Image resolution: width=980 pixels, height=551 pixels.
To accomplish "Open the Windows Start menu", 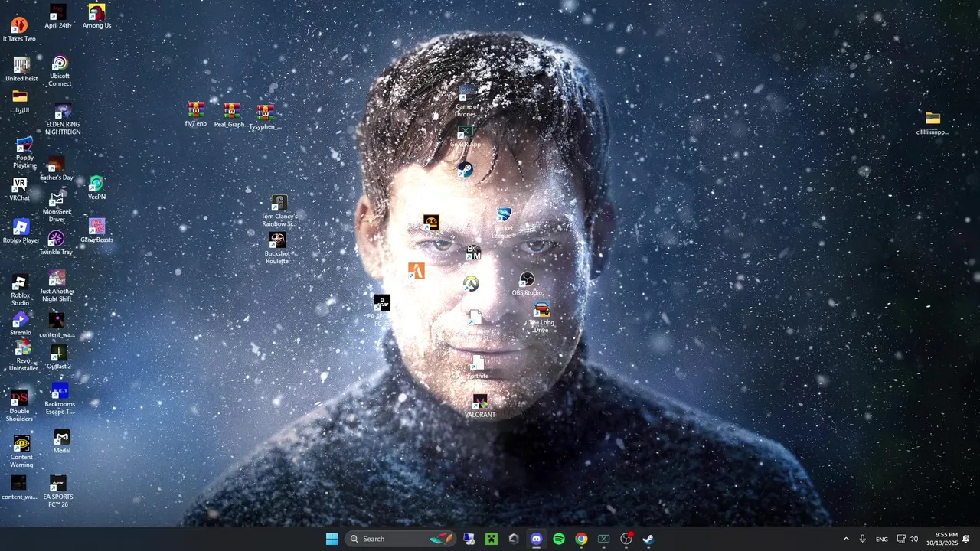I will [332, 539].
